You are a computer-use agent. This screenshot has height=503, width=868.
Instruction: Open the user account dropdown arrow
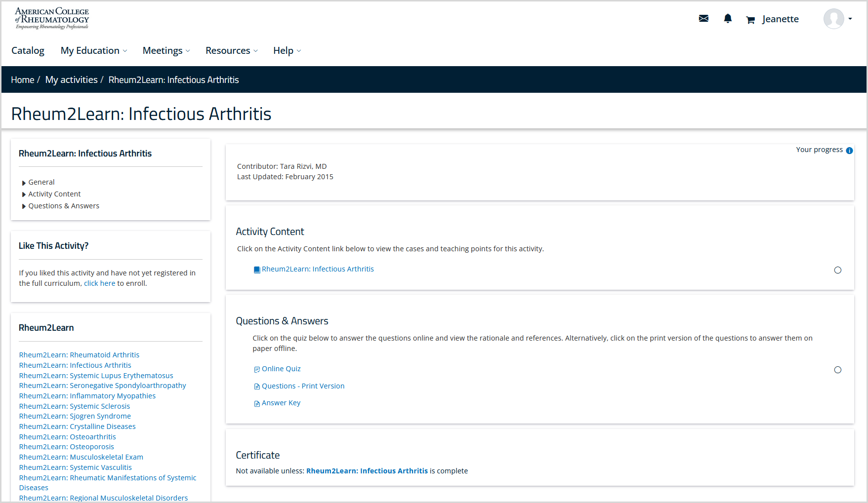pyautogui.click(x=850, y=19)
